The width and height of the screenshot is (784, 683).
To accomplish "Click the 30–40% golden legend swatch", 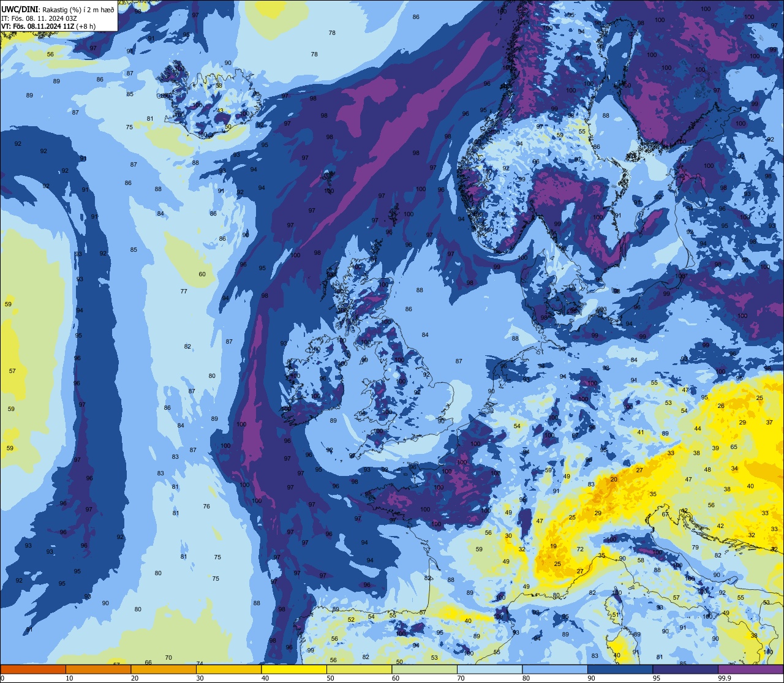I will 228,669.
